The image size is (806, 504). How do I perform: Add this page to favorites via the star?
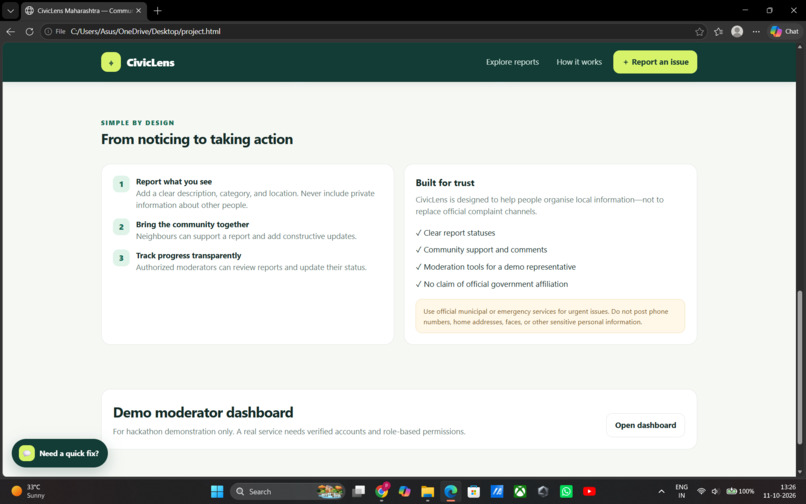pyautogui.click(x=699, y=31)
